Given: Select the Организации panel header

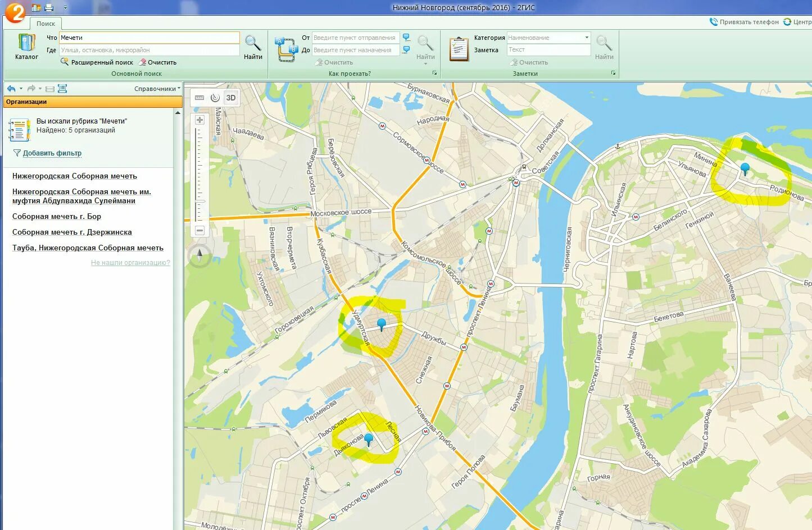Looking at the screenshot, I should click(93, 102).
